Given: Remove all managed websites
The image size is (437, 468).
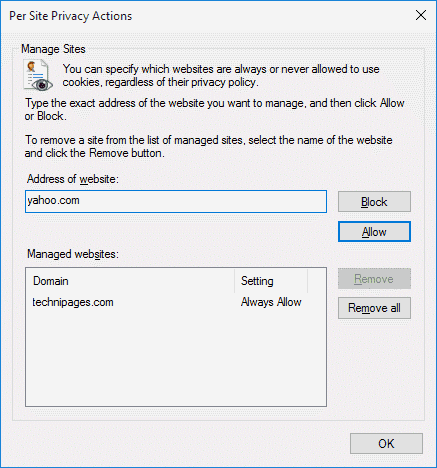Looking at the screenshot, I should tap(374, 308).
